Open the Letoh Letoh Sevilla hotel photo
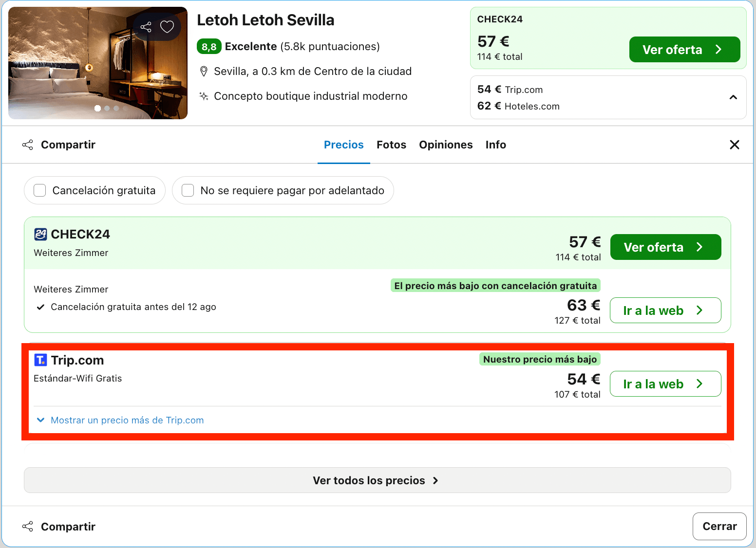The image size is (756, 548). 98,63
